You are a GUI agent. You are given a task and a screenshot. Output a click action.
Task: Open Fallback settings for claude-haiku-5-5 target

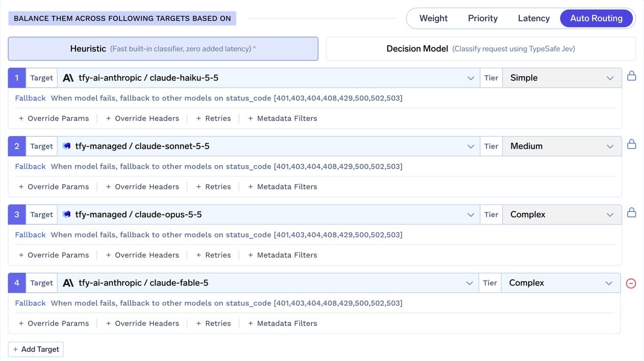pos(30,98)
